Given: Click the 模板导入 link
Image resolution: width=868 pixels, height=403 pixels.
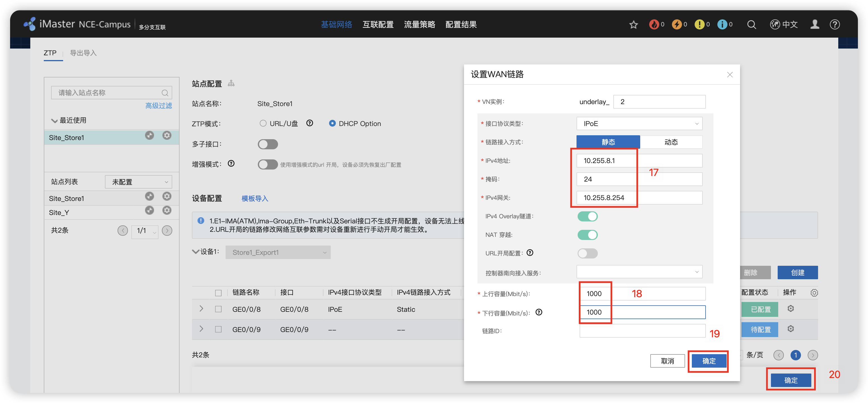Looking at the screenshot, I should pyautogui.click(x=255, y=198).
